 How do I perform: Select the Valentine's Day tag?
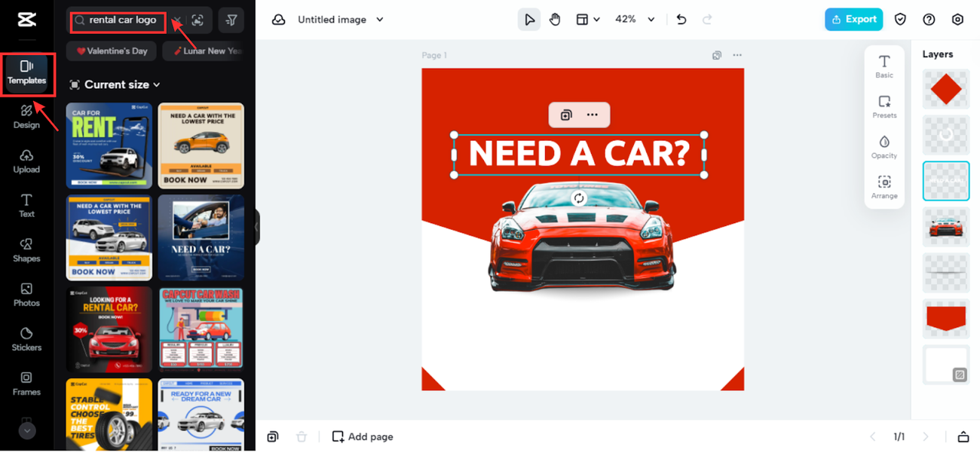[x=112, y=51]
